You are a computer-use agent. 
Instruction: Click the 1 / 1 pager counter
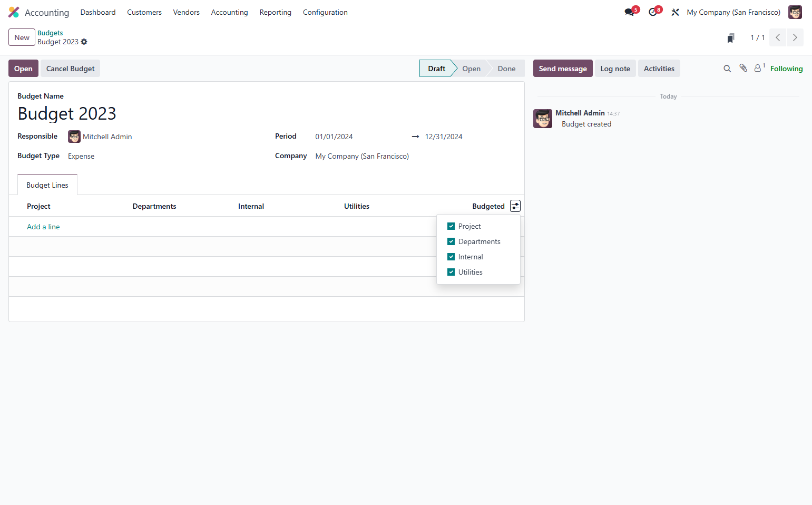click(757, 37)
